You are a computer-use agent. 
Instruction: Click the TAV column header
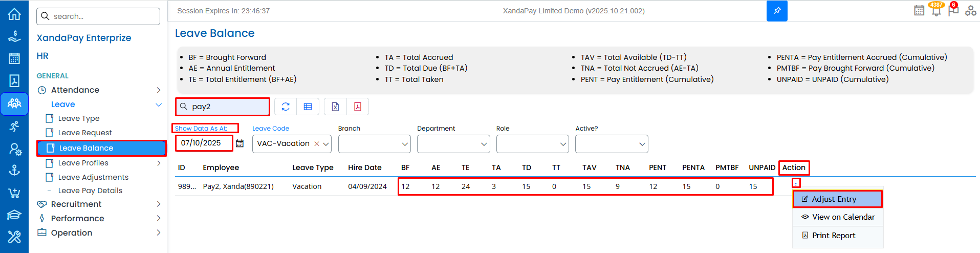590,167
